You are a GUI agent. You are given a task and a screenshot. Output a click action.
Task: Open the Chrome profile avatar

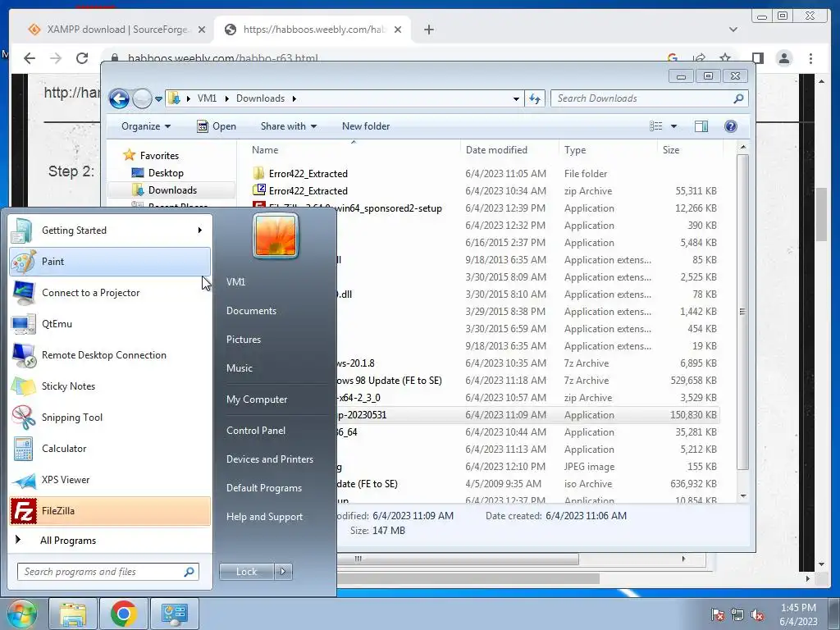click(x=783, y=58)
